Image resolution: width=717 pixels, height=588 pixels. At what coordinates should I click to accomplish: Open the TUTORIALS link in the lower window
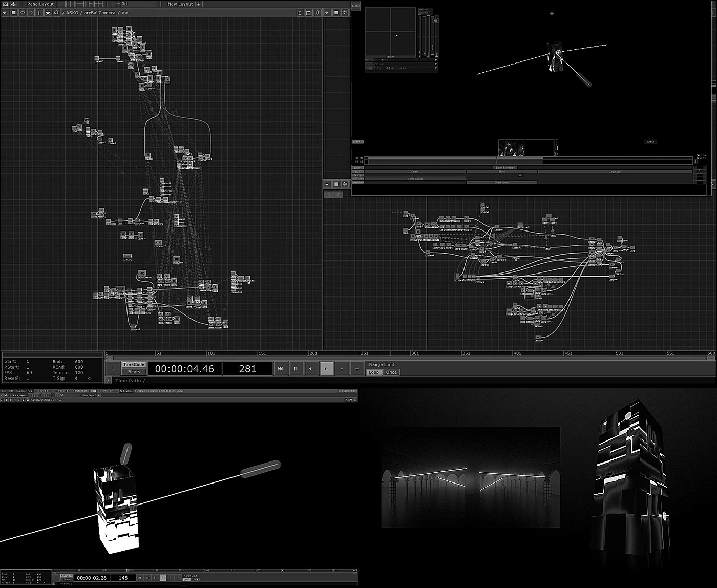click(80, 391)
